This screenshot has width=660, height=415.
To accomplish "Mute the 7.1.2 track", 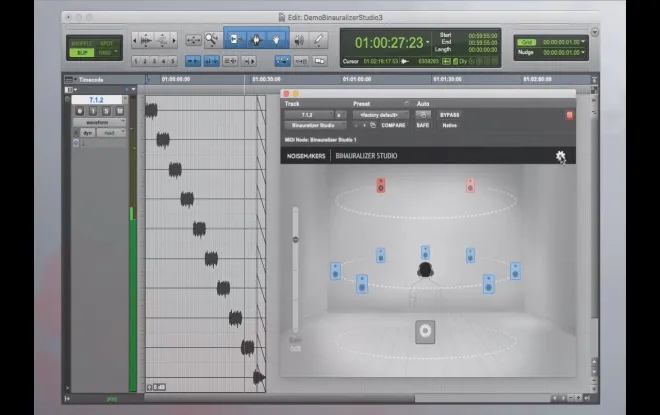I will [x=120, y=111].
